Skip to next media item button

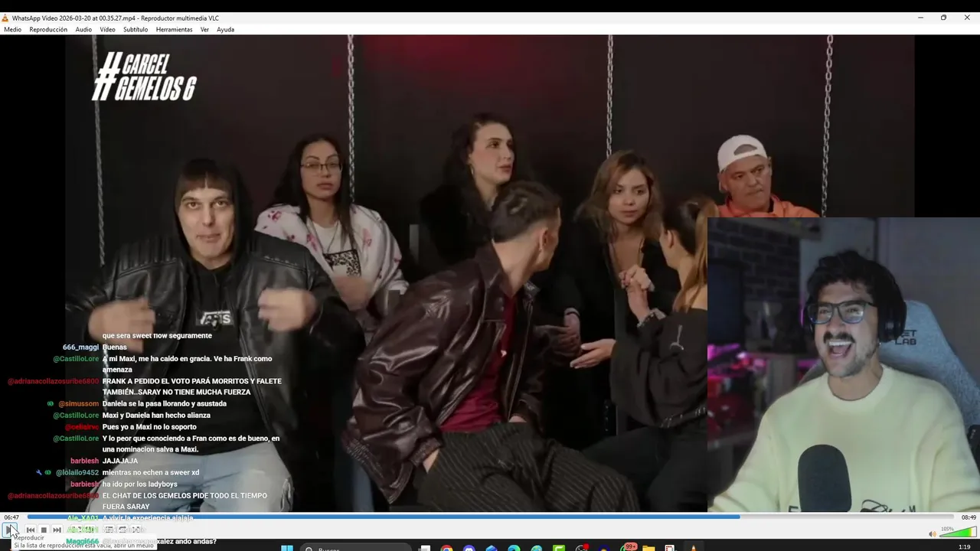(x=57, y=530)
